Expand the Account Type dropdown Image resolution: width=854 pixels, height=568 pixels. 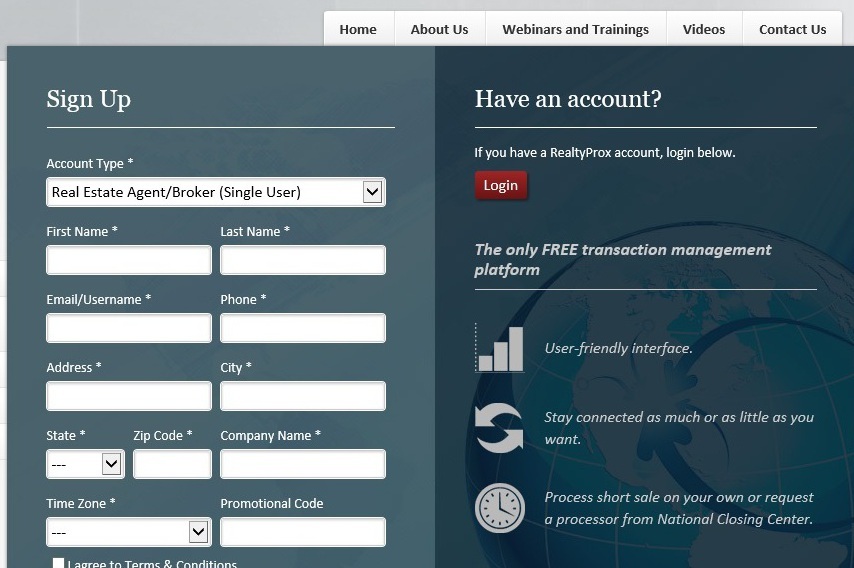point(216,192)
